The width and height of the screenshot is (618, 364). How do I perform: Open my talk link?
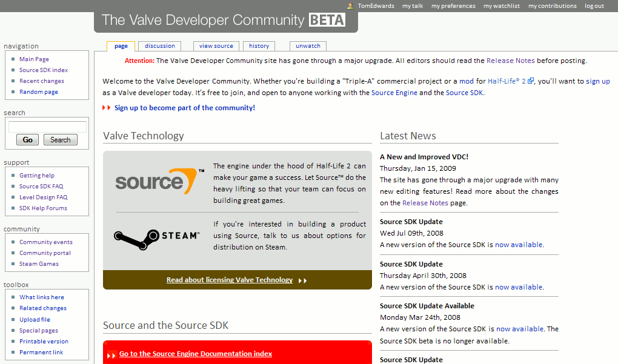tap(413, 6)
